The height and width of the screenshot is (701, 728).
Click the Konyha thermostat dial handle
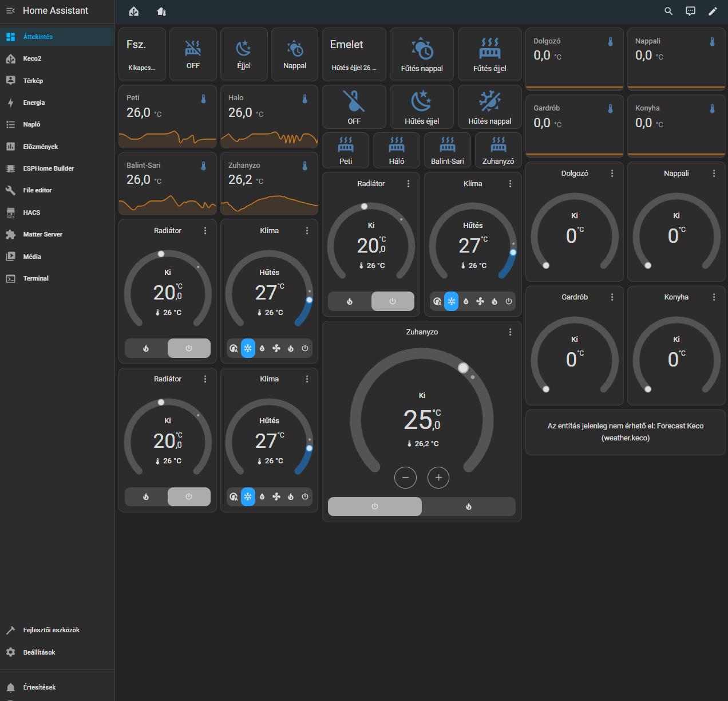[648, 389]
